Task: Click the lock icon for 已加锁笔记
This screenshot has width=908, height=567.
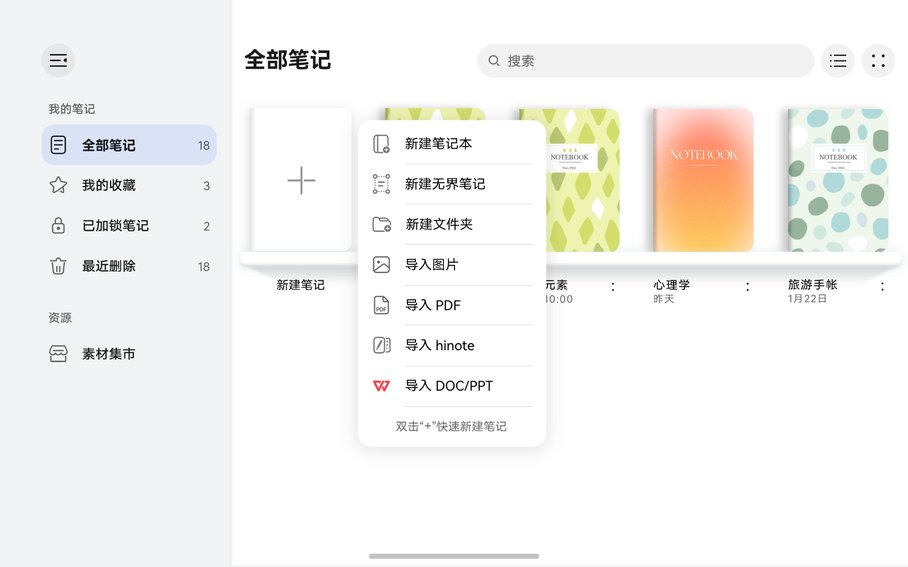Action: (58, 226)
